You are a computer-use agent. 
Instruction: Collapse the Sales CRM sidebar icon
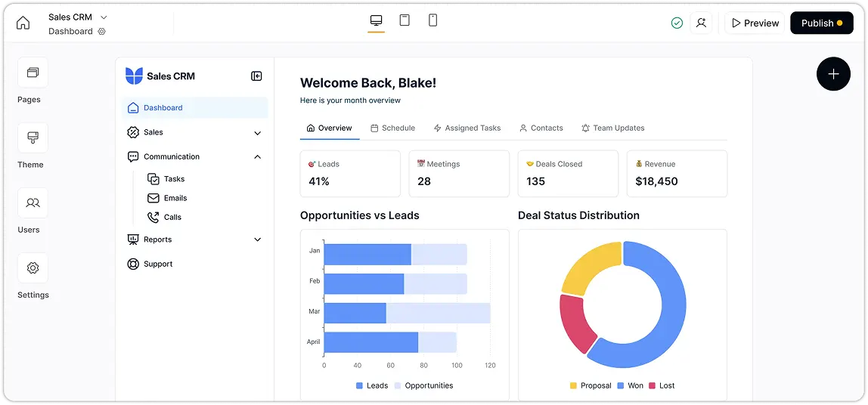pyautogui.click(x=256, y=76)
